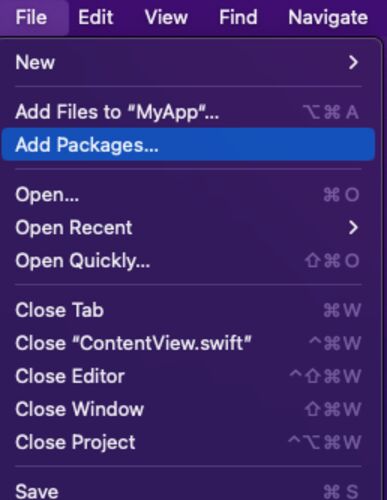Open the Edit menu
This screenshot has height=500, width=387.
tap(96, 17)
